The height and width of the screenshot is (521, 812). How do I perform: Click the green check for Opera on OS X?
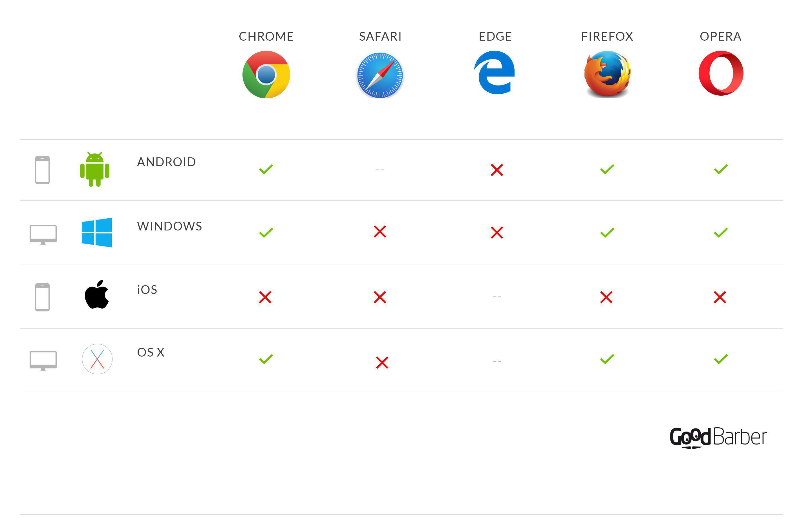[x=720, y=359]
